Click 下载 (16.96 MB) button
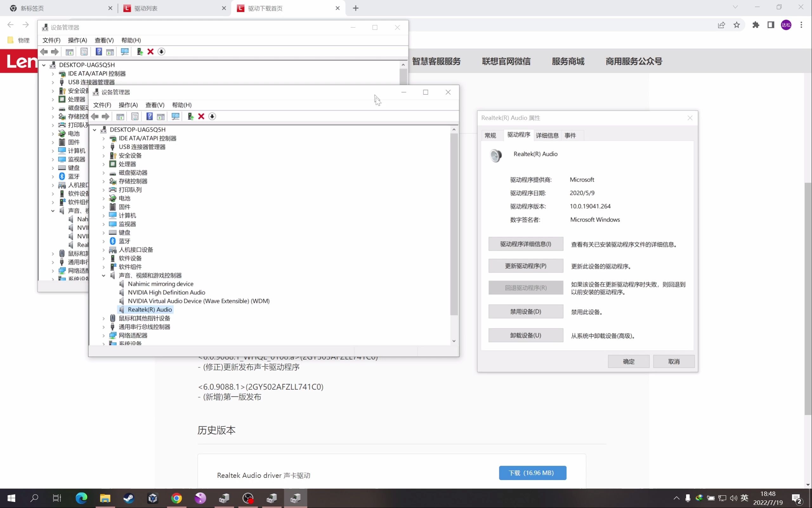 [x=533, y=473]
